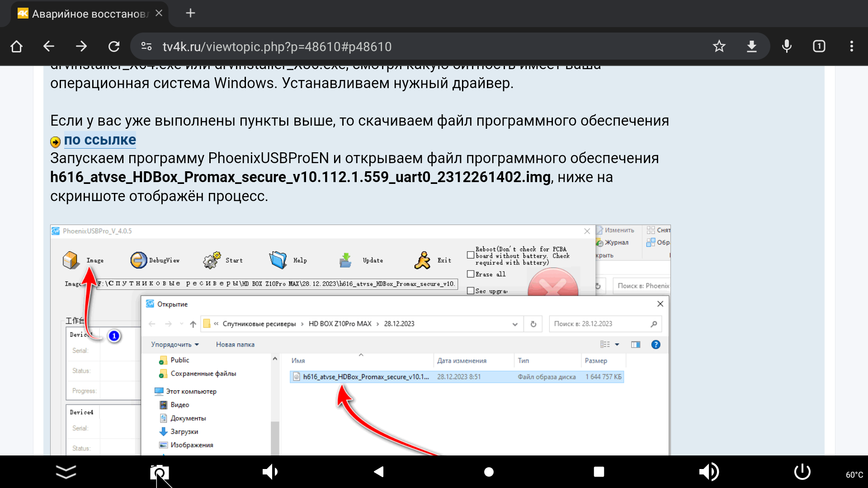Viewport: 868px width, 488px height.
Task: Open downloads from address bar icon
Action: (752, 47)
